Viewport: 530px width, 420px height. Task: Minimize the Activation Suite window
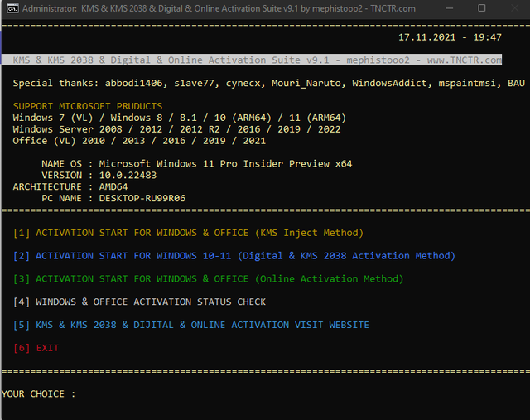(449, 8)
